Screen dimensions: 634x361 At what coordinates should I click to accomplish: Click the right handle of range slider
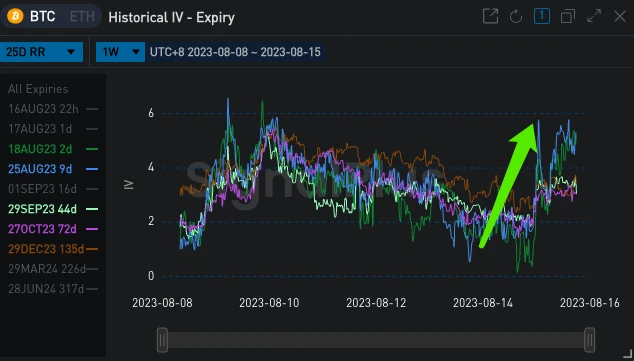point(590,340)
